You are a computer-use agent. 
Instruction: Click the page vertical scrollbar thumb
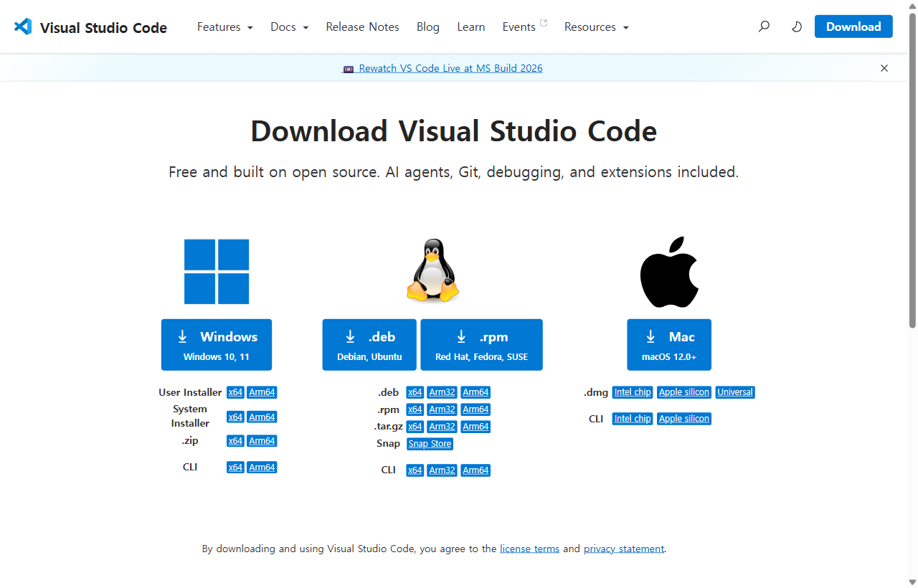point(912,170)
